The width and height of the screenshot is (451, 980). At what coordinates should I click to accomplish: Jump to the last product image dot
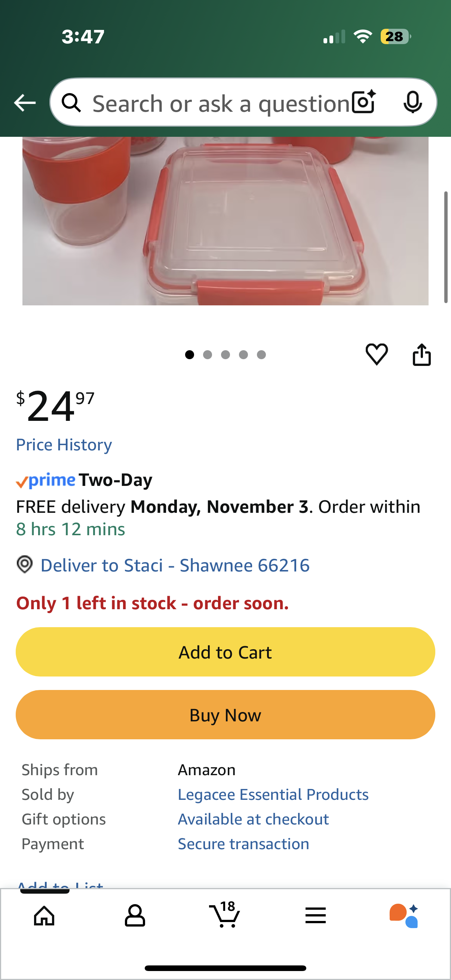click(261, 354)
